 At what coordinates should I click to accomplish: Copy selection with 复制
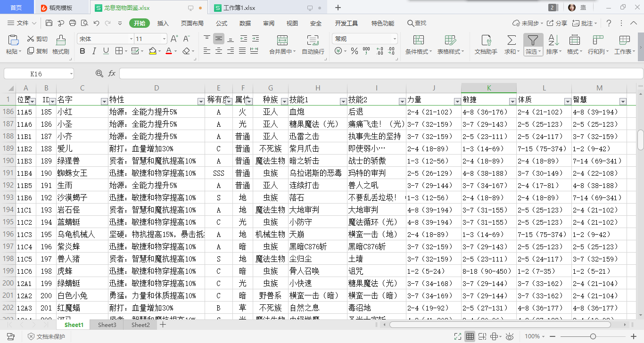(x=37, y=51)
